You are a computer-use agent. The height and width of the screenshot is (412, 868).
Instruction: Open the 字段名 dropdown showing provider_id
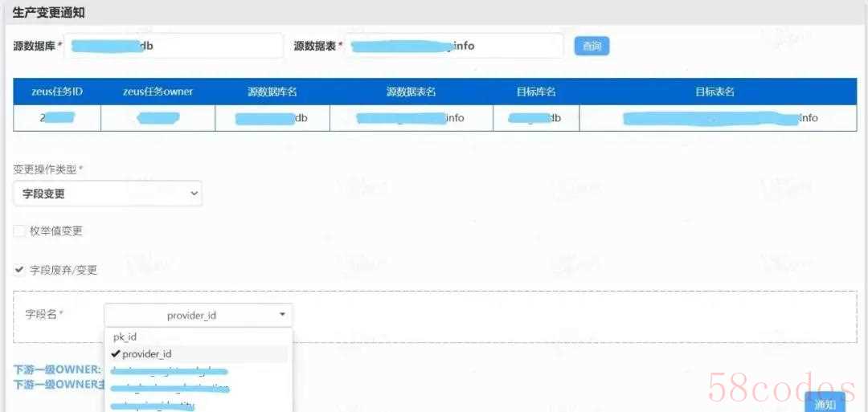click(x=199, y=315)
